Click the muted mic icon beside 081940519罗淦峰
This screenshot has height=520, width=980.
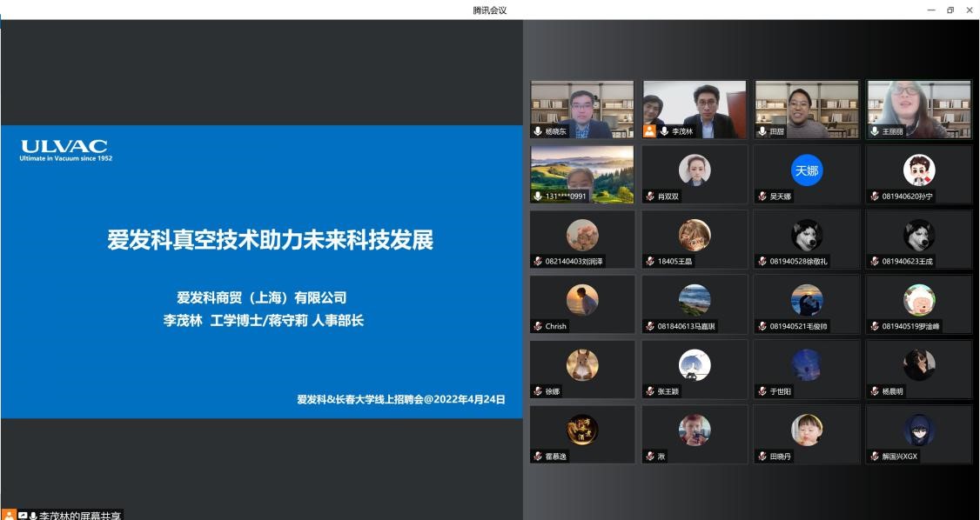(x=875, y=326)
